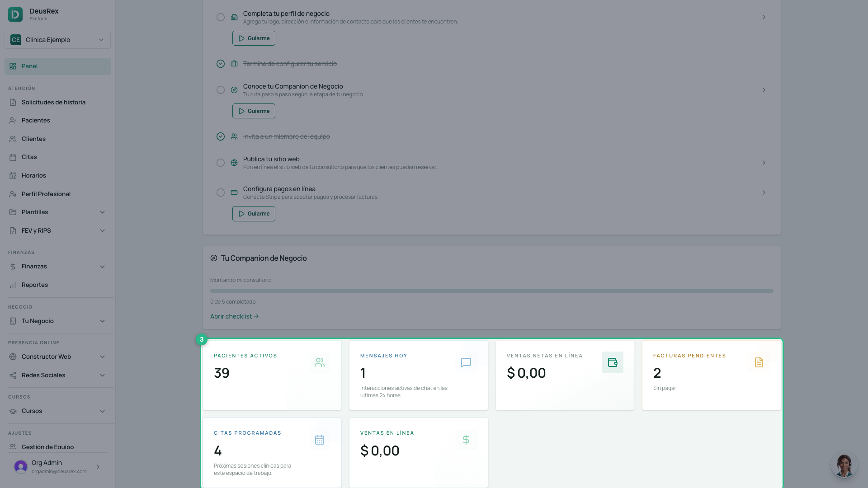Click the Companion progress bar
The height and width of the screenshot is (488, 868).
pos(491,291)
